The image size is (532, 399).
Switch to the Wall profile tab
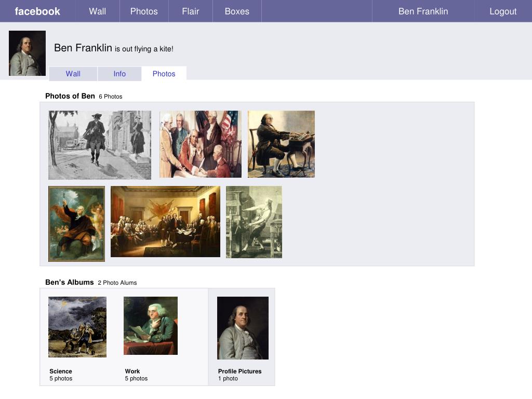73,74
